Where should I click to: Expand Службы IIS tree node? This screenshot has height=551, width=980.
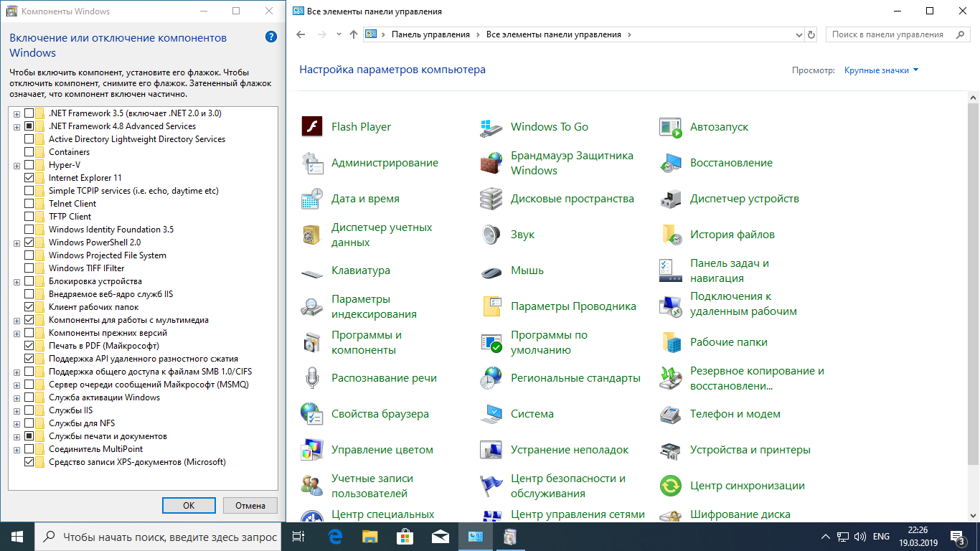pos(17,410)
